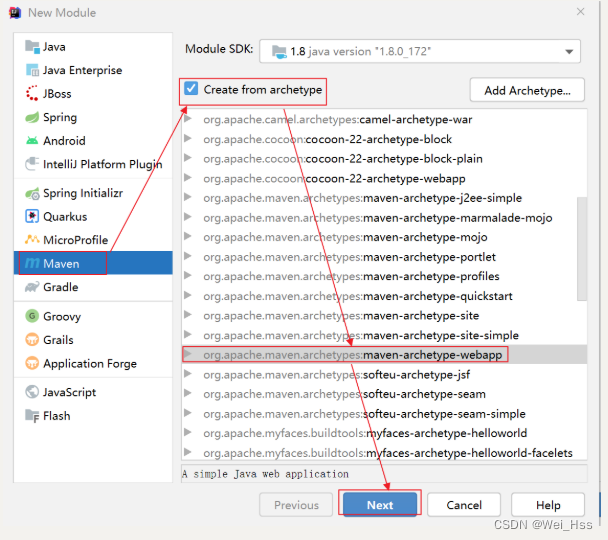Click the Add Archetype button
The width and height of the screenshot is (608, 540).
pos(527,90)
